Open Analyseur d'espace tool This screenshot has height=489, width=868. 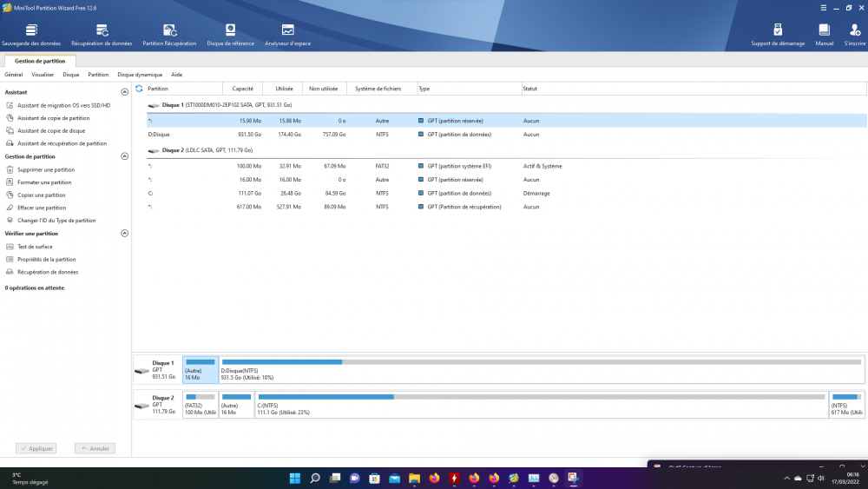[287, 30]
